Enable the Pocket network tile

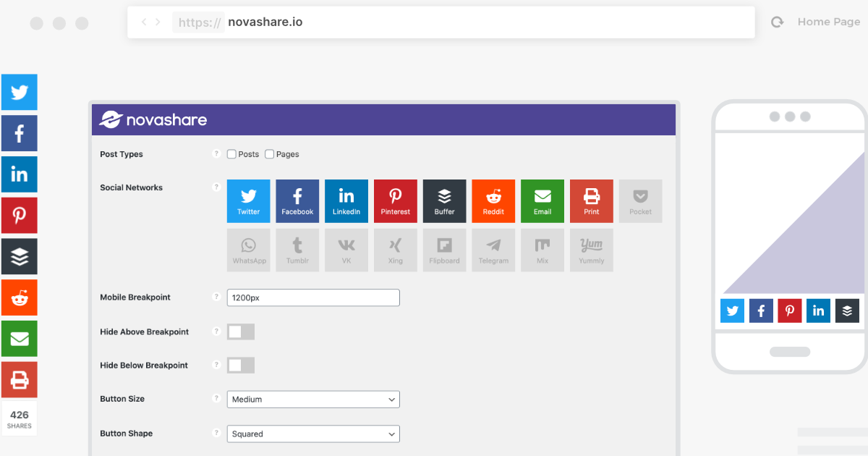[640, 200]
